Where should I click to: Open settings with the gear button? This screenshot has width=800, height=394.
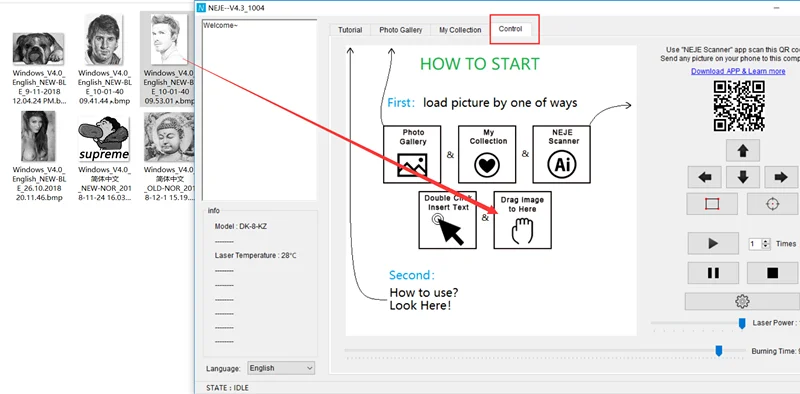point(742,301)
